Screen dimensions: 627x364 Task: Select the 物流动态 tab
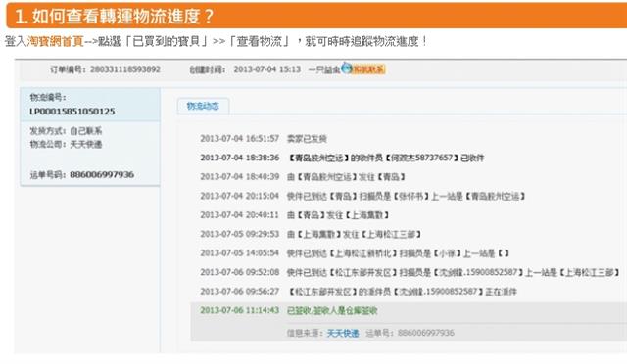click(x=203, y=106)
